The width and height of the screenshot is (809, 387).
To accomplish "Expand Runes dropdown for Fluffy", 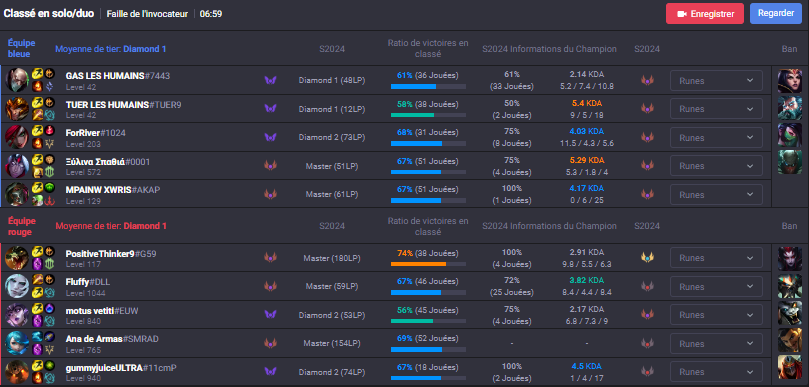I will click(x=716, y=286).
